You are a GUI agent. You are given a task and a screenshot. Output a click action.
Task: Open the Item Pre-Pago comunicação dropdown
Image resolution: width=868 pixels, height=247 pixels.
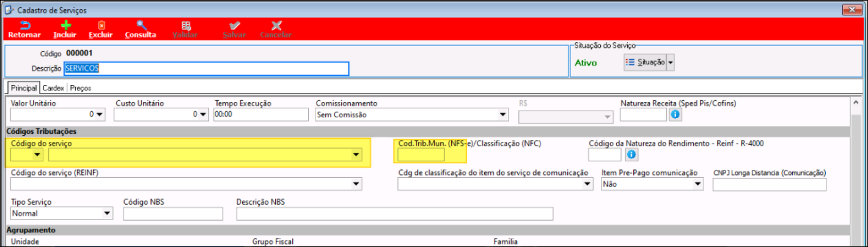[697, 184]
